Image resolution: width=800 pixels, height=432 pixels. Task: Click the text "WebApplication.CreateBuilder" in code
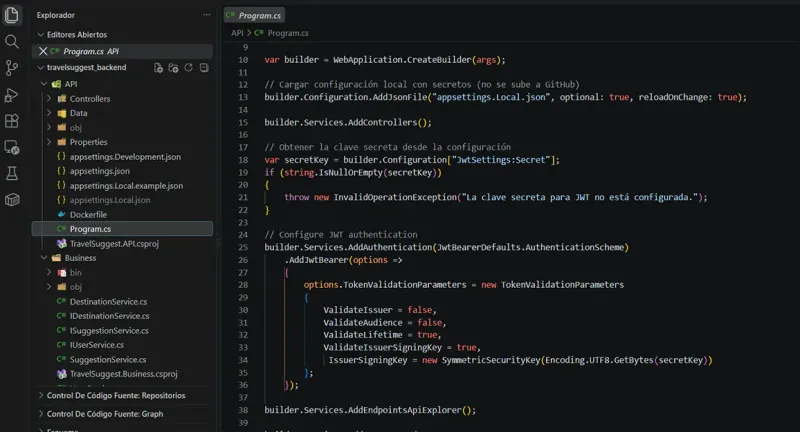[402, 60]
